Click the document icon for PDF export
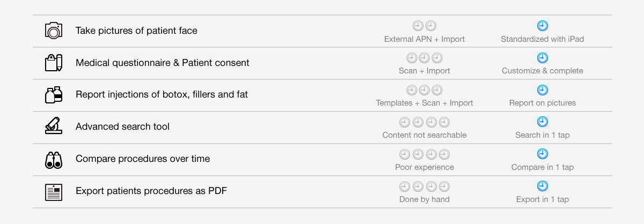The height and width of the screenshot is (224, 644). click(54, 192)
